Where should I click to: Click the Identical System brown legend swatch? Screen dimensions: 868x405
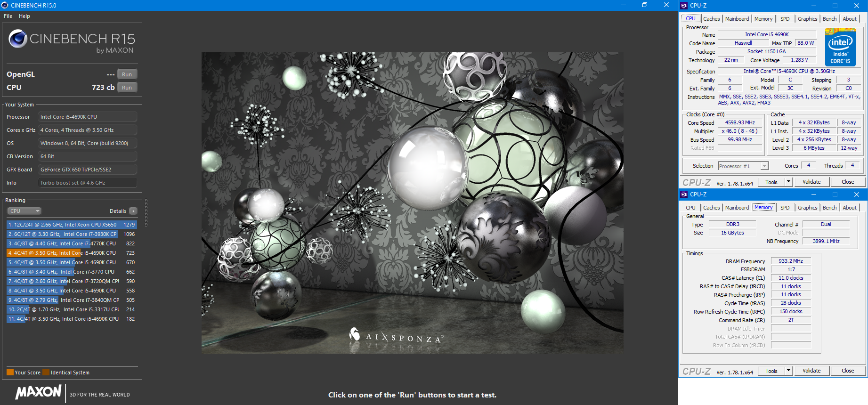point(46,373)
